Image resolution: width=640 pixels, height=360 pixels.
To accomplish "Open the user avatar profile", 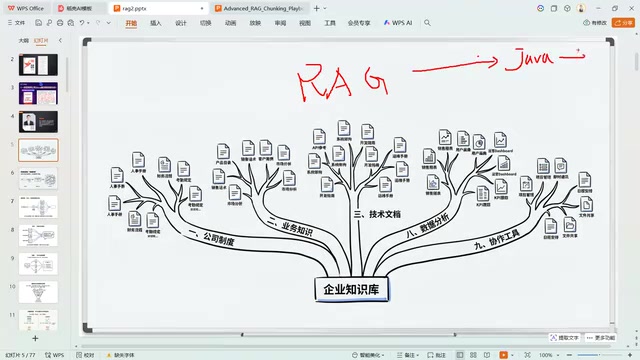I will click(581, 8).
